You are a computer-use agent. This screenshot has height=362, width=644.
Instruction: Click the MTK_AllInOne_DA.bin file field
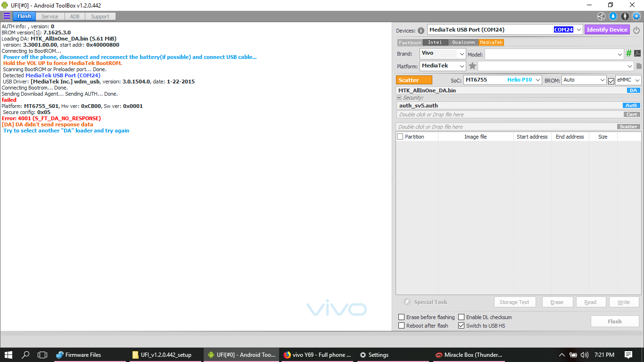[519, 90]
